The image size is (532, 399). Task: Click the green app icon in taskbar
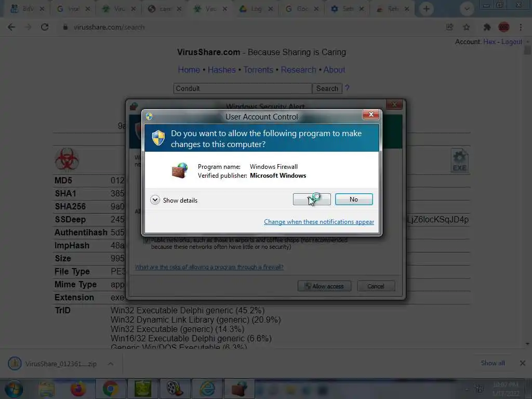pyautogui.click(x=142, y=389)
